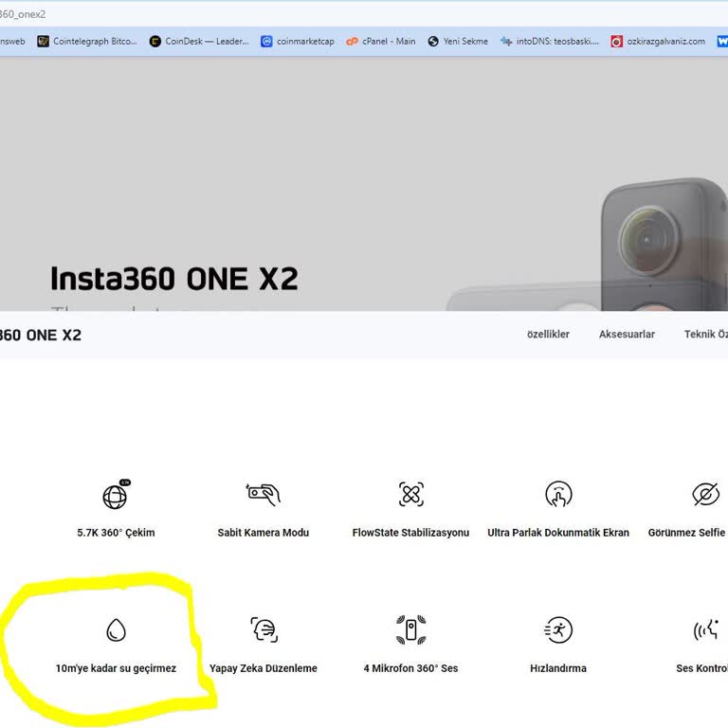The height and width of the screenshot is (728, 728).
Task: Go to the özellikler section tab
Action: click(548, 335)
